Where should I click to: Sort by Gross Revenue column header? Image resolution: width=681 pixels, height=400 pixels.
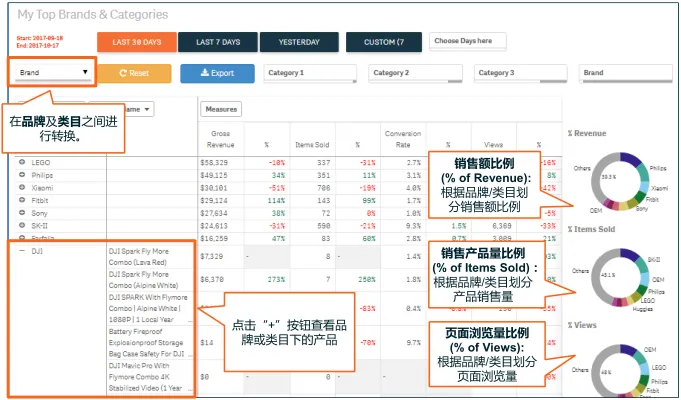[221, 139]
